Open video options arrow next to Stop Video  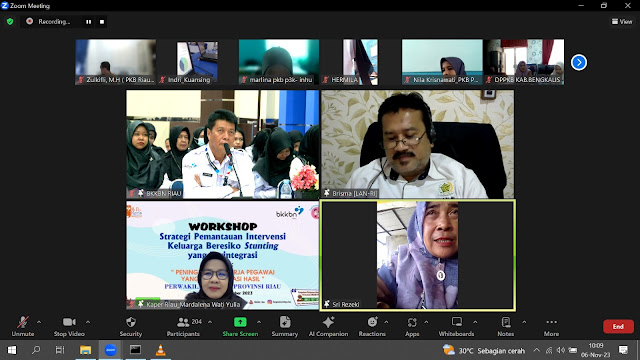click(x=88, y=322)
